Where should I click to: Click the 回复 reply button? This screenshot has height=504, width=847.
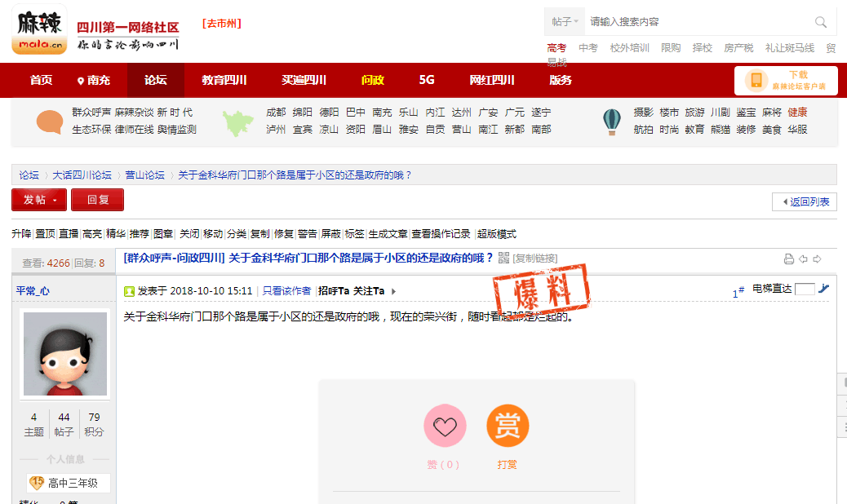click(x=97, y=200)
